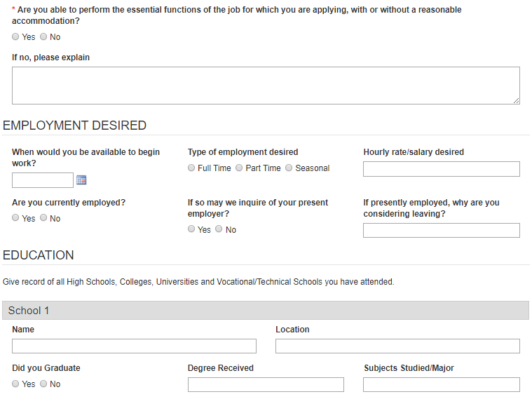Click the reason for leaving field
This screenshot has width=532, height=399.
[x=442, y=231]
